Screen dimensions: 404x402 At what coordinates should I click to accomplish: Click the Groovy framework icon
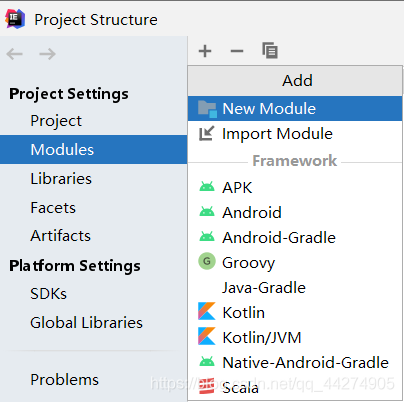(x=207, y=261)
